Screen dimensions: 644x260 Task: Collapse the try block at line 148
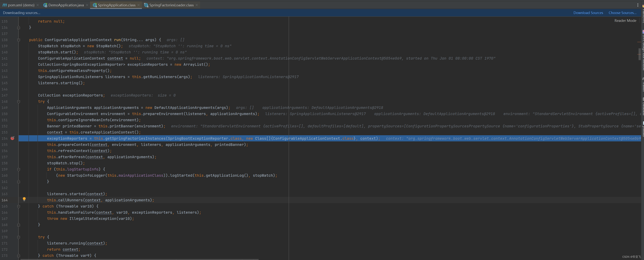point(18,101)
